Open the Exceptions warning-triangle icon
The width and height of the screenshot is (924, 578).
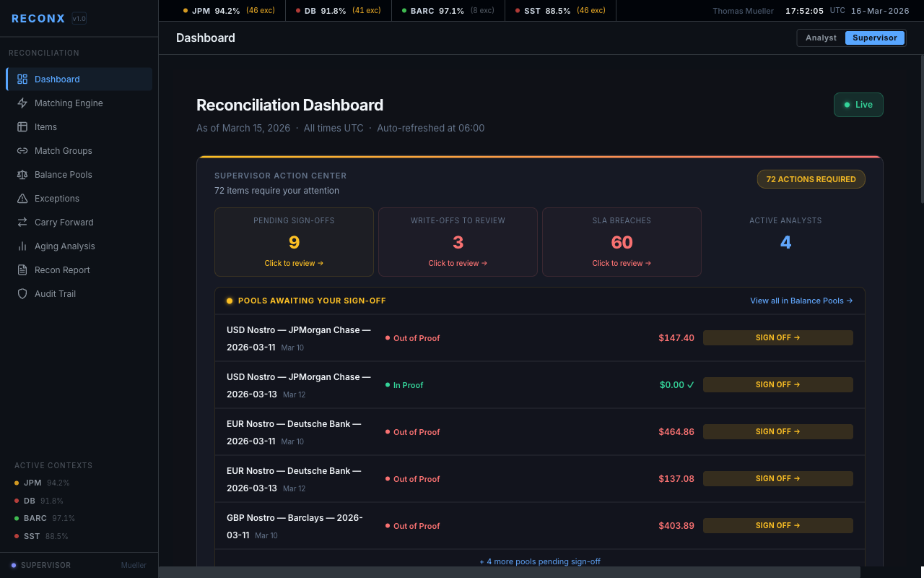[x=22, y=198]
